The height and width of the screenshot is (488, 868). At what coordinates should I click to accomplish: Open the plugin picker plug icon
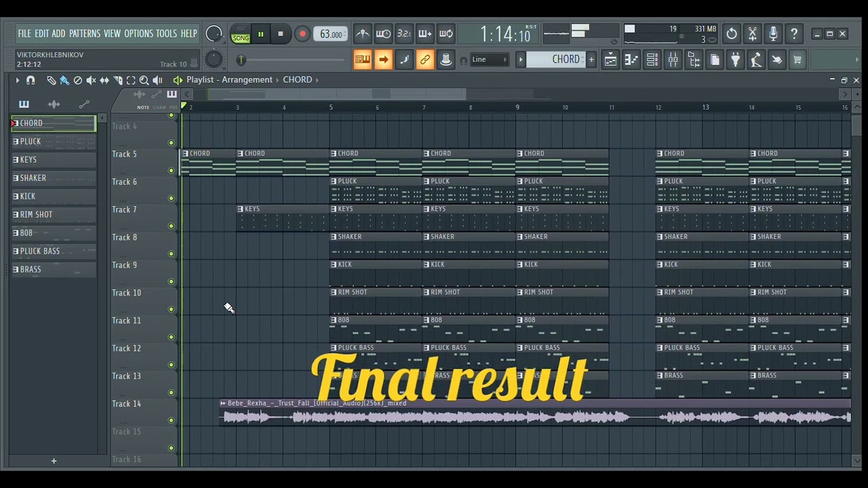[x=736, y=60]
